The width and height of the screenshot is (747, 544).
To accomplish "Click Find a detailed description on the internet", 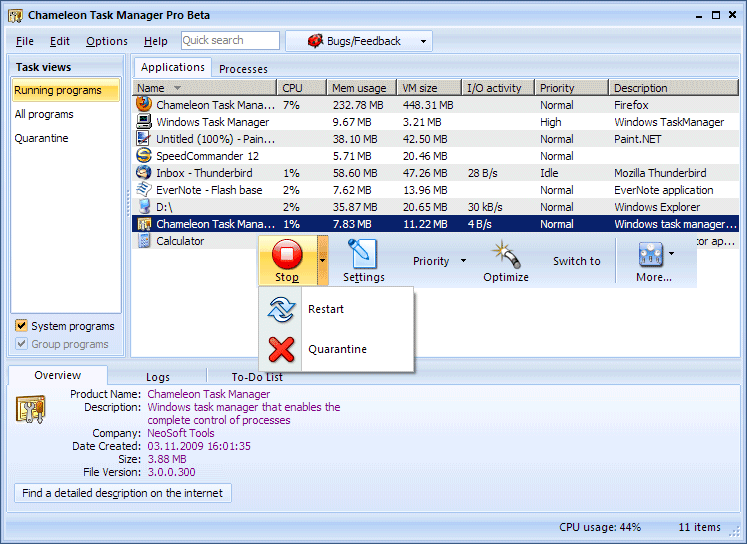I will click(x=123, y=493).
